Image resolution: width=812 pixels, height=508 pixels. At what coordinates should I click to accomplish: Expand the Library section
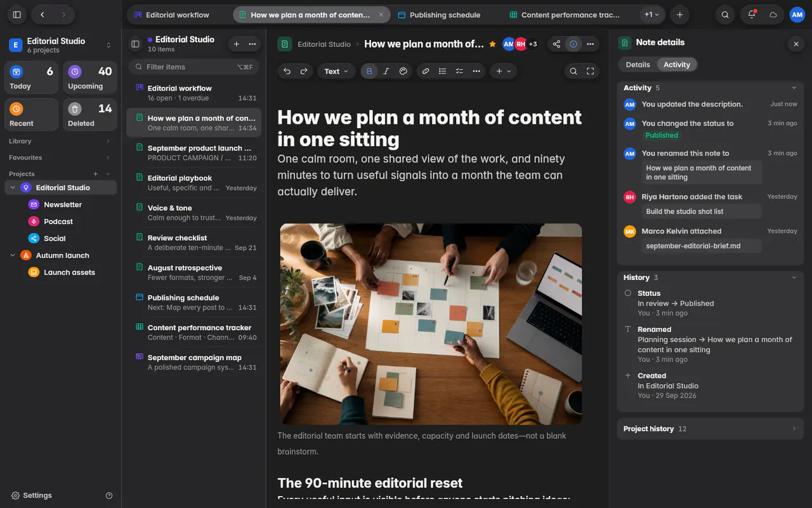pyautogui.click(x=60, y=141)
